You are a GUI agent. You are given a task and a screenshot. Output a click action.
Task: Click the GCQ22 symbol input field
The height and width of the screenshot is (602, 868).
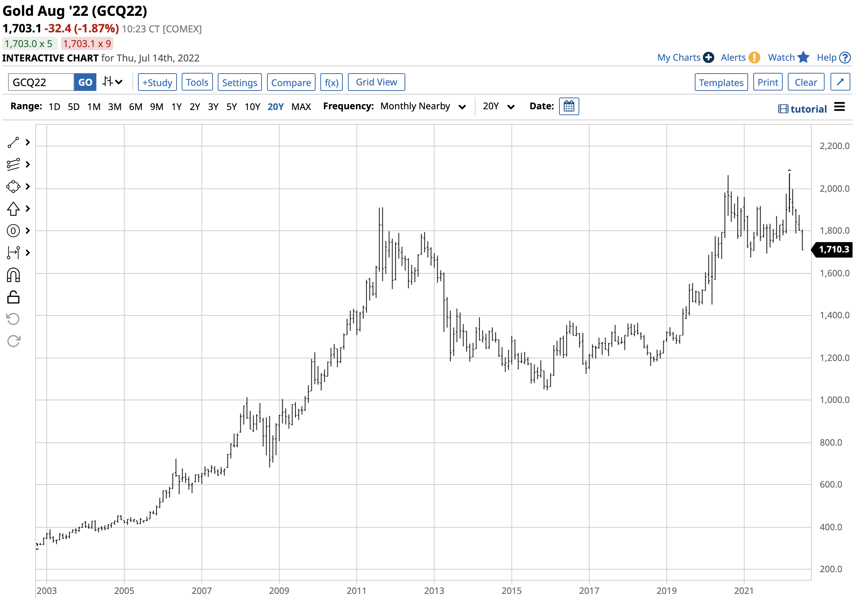(x=41, y=82)
